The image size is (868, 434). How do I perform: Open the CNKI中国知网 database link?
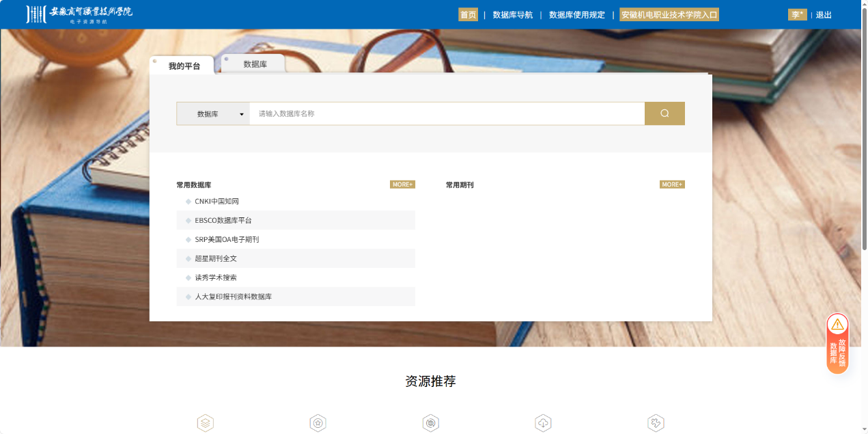pyautogui.click(x=216, y=202)
